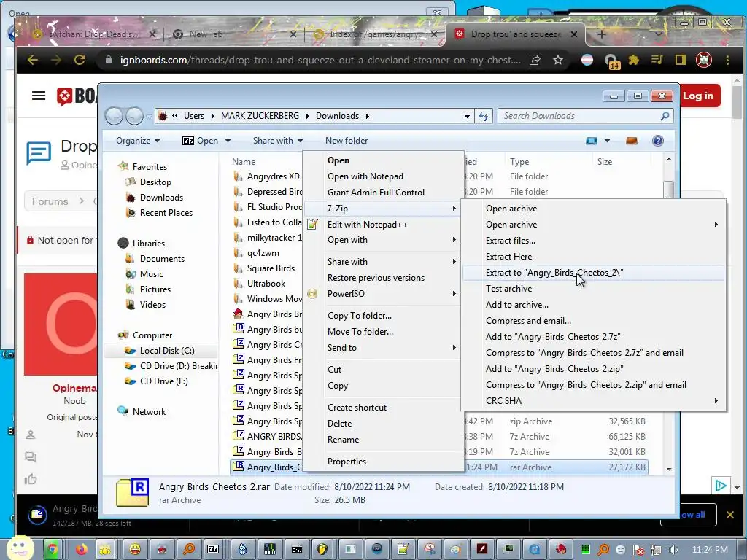Click the Explorer back navigation button

point(115,116)
